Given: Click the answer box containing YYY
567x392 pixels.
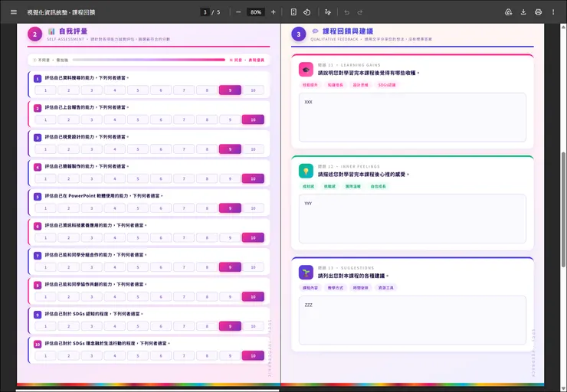Looking at the screenshot, I should 412,219.
